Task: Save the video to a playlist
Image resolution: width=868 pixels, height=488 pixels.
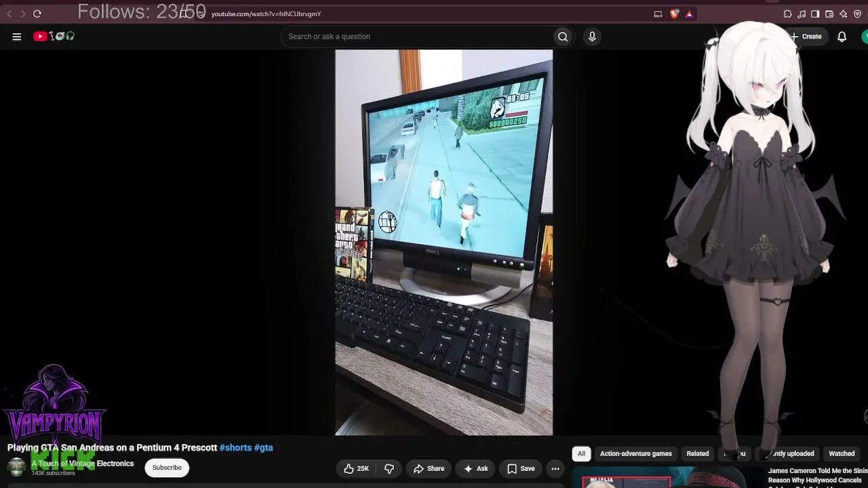Action: [521, 468]
